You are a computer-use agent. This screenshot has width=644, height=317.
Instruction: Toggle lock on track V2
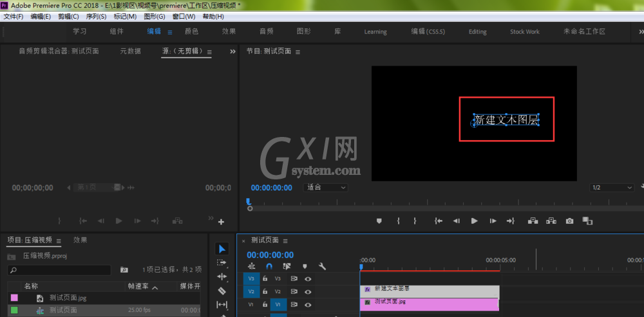(265, 291)
